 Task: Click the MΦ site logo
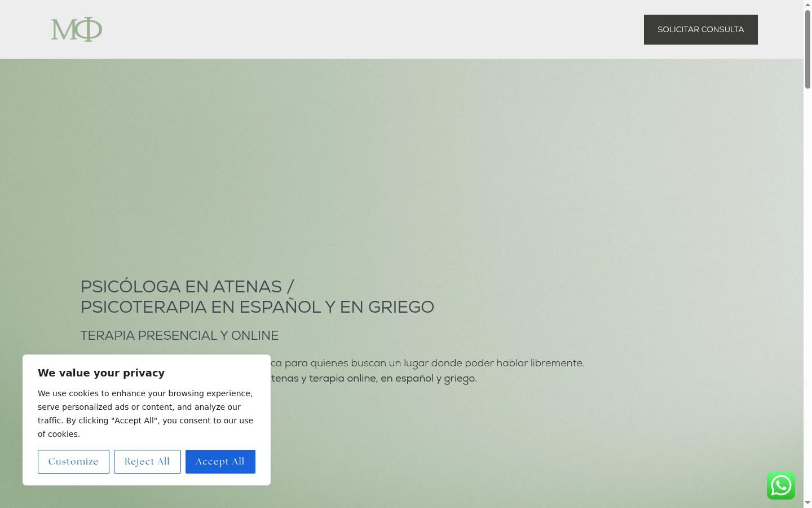pos(77,29)
